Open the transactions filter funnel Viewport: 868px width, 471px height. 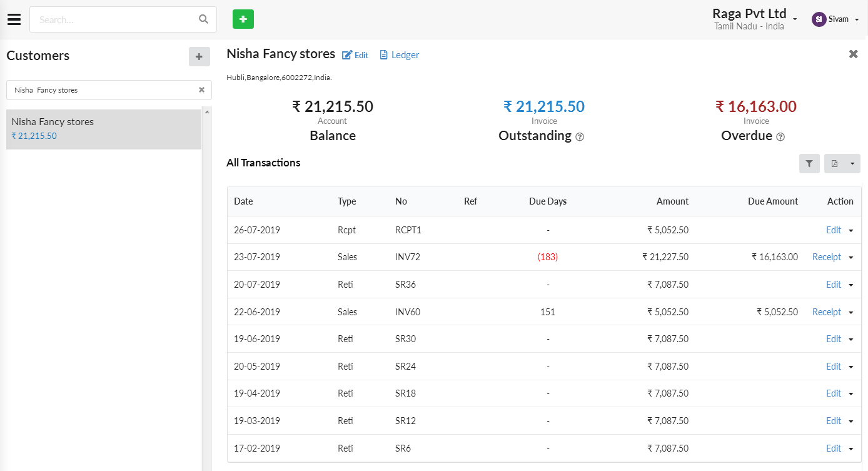[809, 164]
